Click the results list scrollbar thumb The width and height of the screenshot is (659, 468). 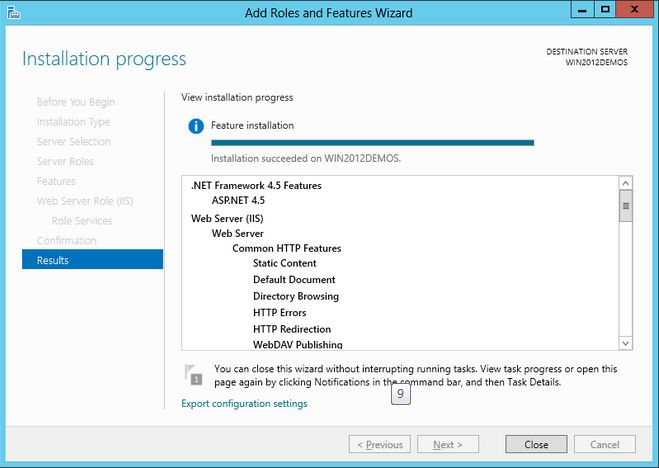pos(625,206)
